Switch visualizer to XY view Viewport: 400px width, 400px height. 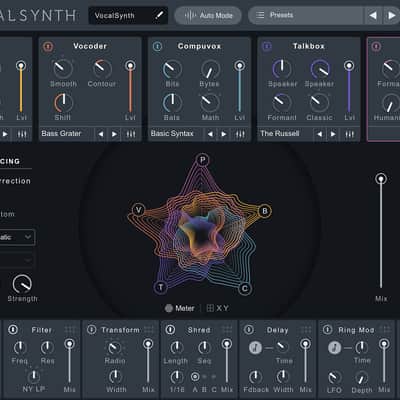point(218,308)
